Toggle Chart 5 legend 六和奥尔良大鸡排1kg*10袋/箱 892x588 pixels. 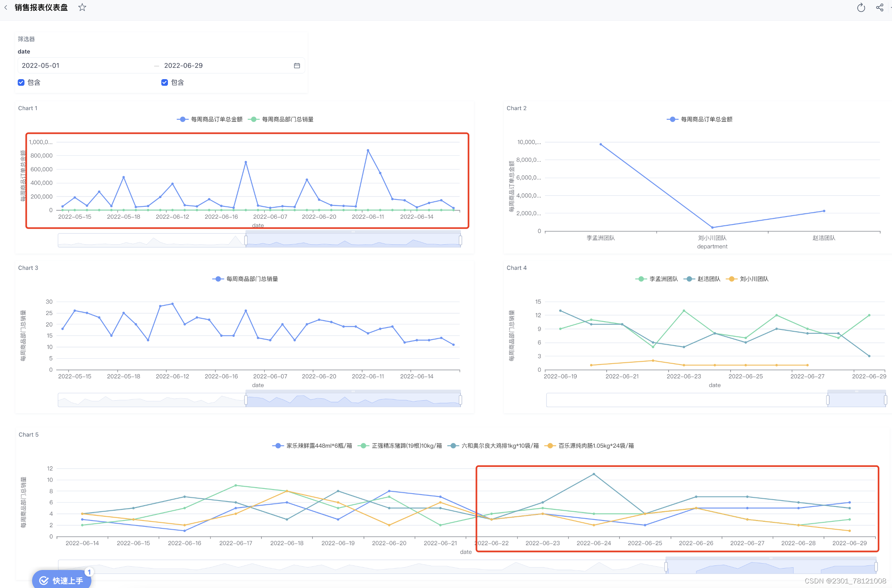[x=493, y=446]
